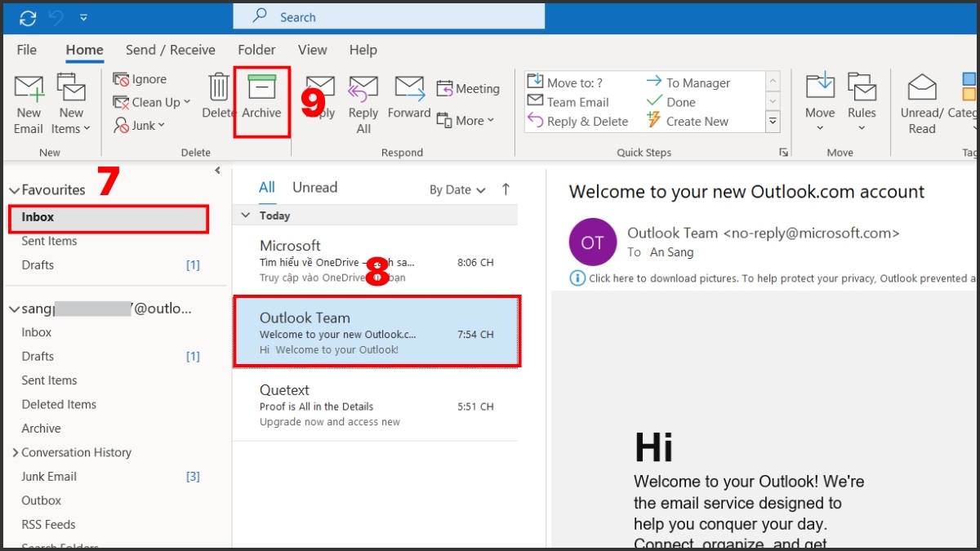Select the Done quick step
Image resolution: width=980 pixels, height=551 pixels.
click(x=671, y=102)
